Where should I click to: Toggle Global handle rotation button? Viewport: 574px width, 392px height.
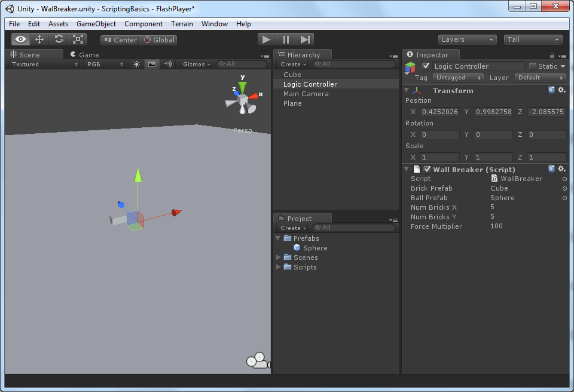pyautogui.click(x=158, y=40)
